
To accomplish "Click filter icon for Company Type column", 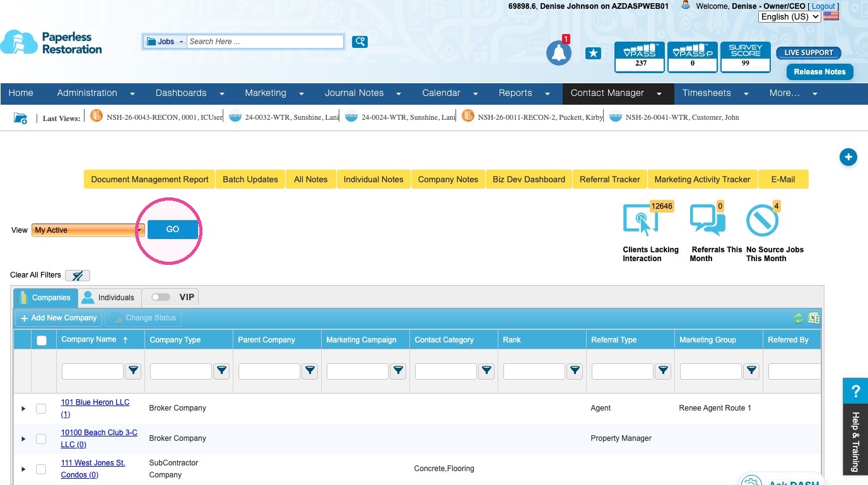I will [x=221, y=371].
